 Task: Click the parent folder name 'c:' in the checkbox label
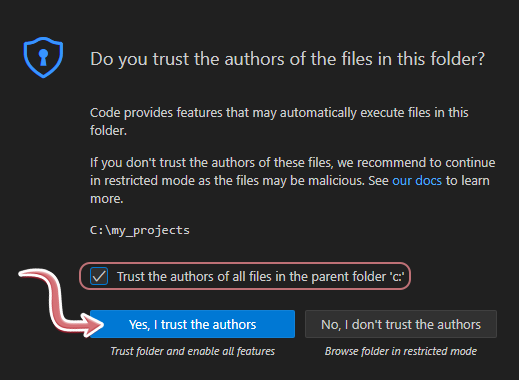(397, 276)
